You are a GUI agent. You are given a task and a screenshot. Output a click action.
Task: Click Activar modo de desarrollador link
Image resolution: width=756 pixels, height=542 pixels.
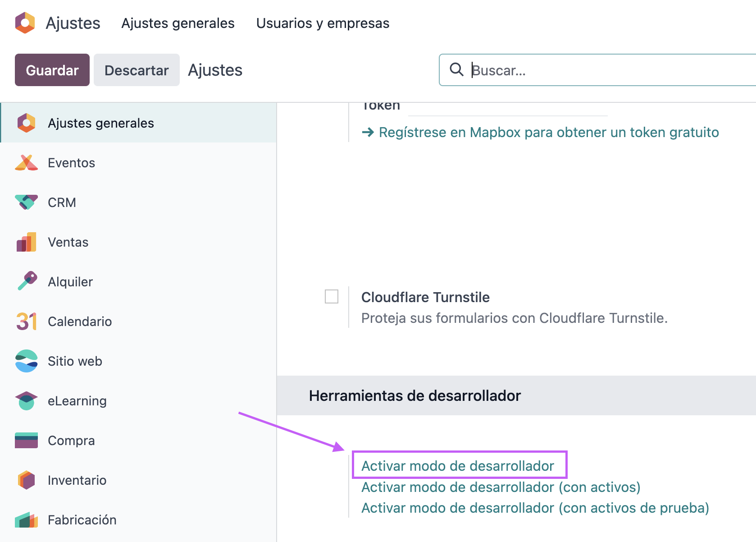[x=457, y=466]
